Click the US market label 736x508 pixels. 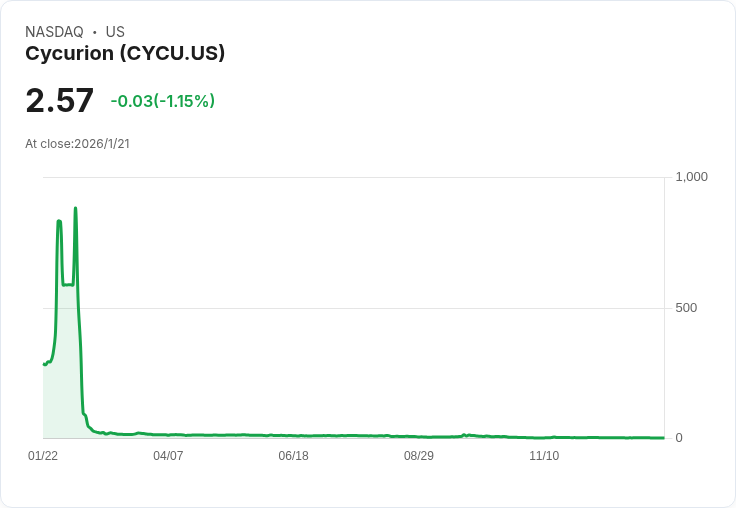pyautogui.click(x=115, y=32)
